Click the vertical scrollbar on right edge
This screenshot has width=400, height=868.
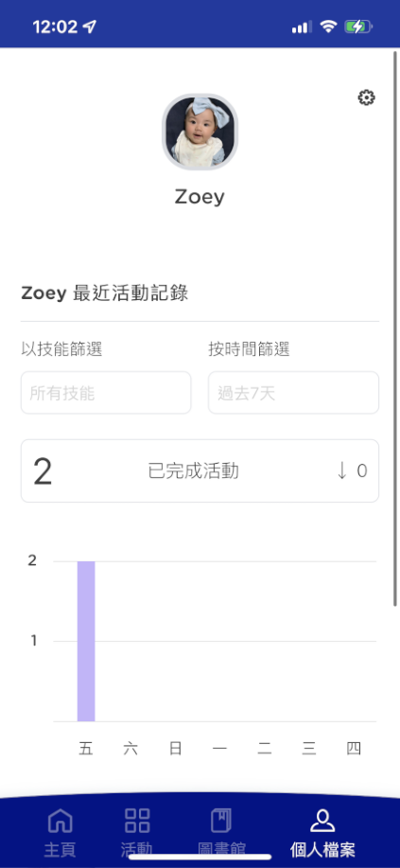coord(395,328)
